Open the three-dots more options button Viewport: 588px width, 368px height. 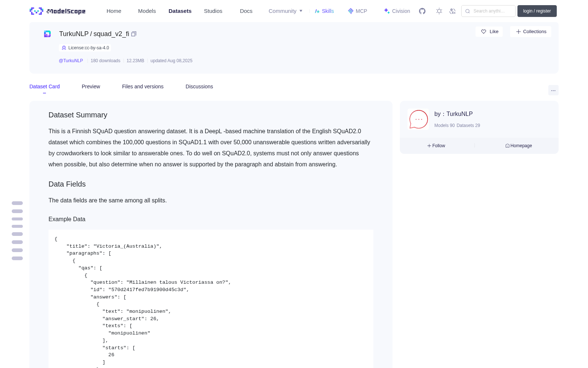(553, 90)
